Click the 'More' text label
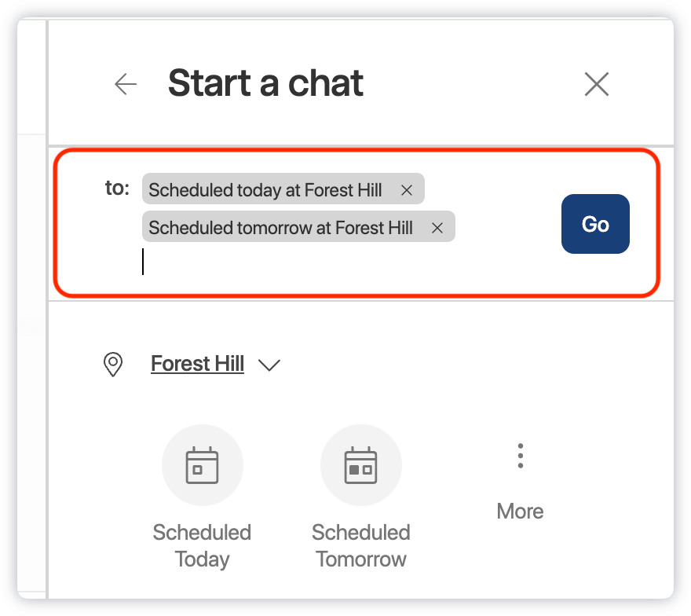The width and height of the screenshot is (691, 616). click(520, 511)
